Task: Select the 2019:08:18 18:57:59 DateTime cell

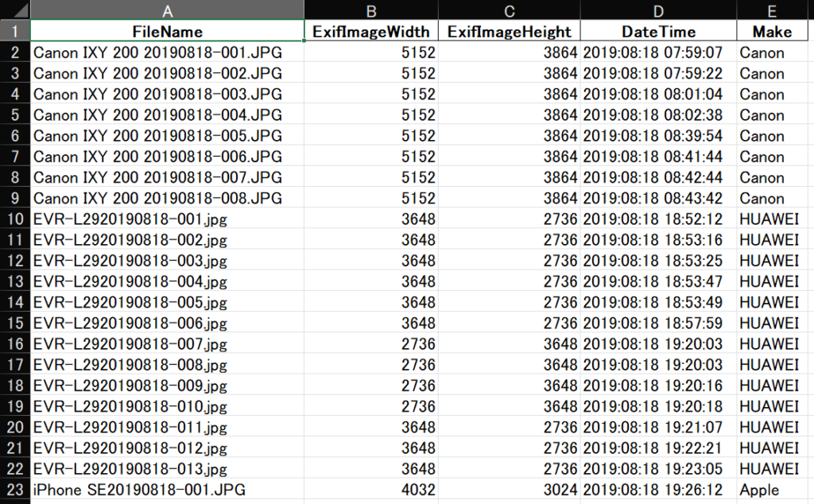Action: 658,324
